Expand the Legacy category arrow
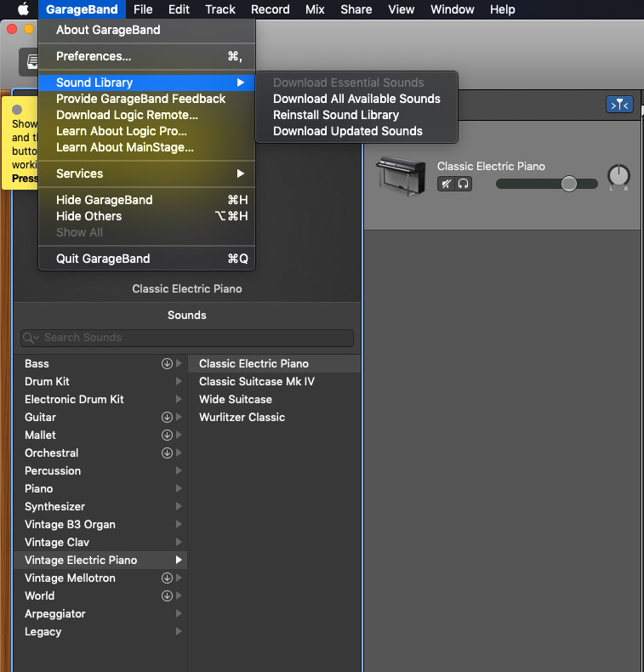644x672 pixels. point(180,632)
